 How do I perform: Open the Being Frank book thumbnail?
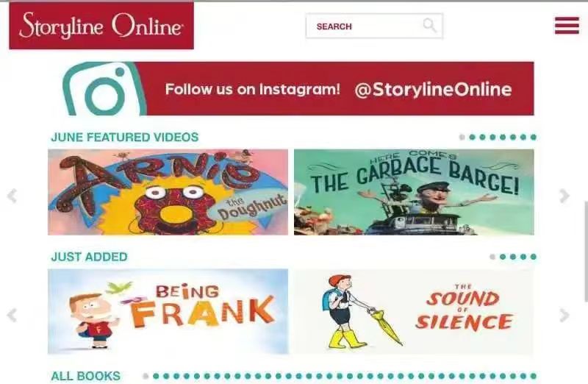coord(168,312)
